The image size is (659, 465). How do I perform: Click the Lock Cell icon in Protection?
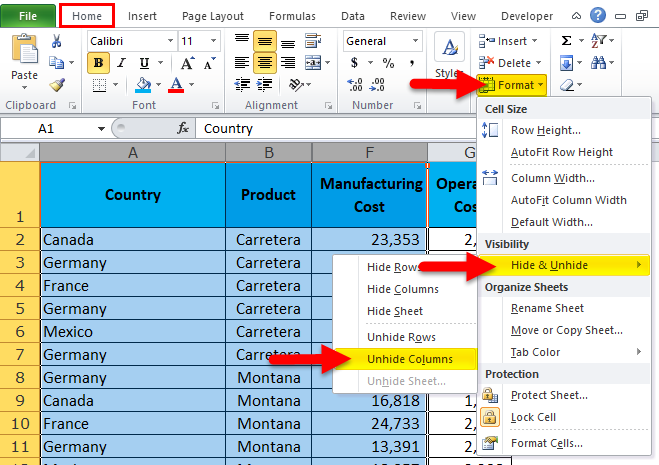(x=490, y=417)
